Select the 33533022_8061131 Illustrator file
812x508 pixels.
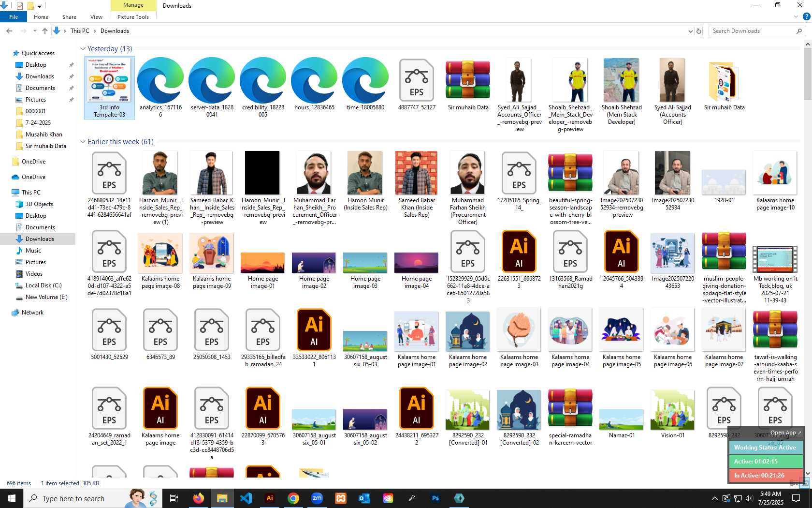coord(314,330)
